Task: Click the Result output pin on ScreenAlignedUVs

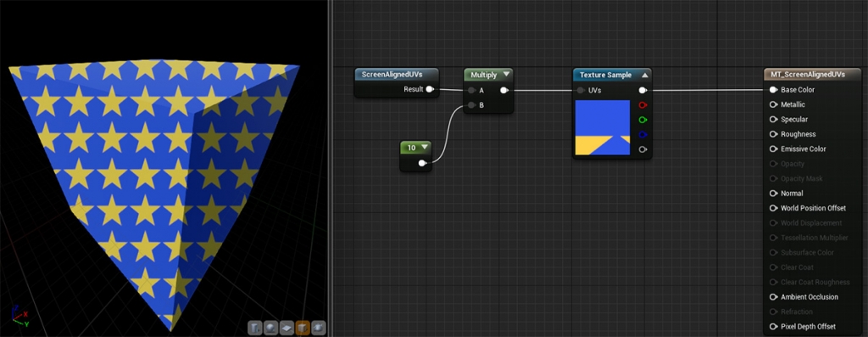Action: [430, 89]
